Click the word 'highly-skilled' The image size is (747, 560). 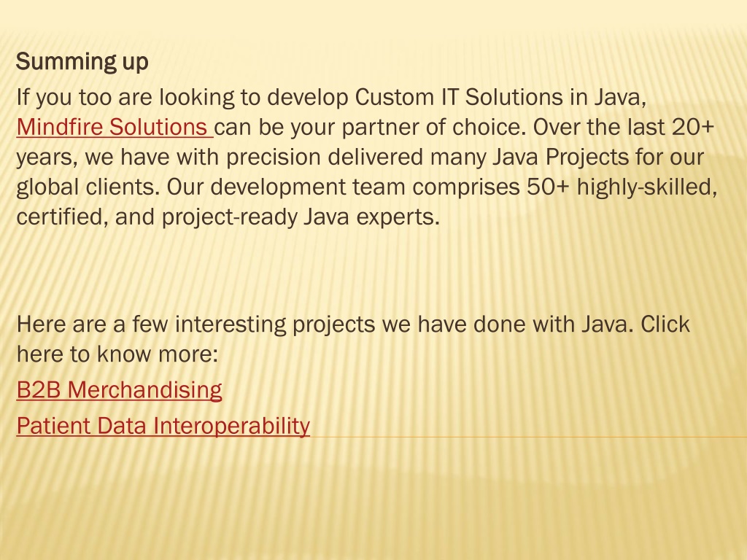[x=647, y=187]
